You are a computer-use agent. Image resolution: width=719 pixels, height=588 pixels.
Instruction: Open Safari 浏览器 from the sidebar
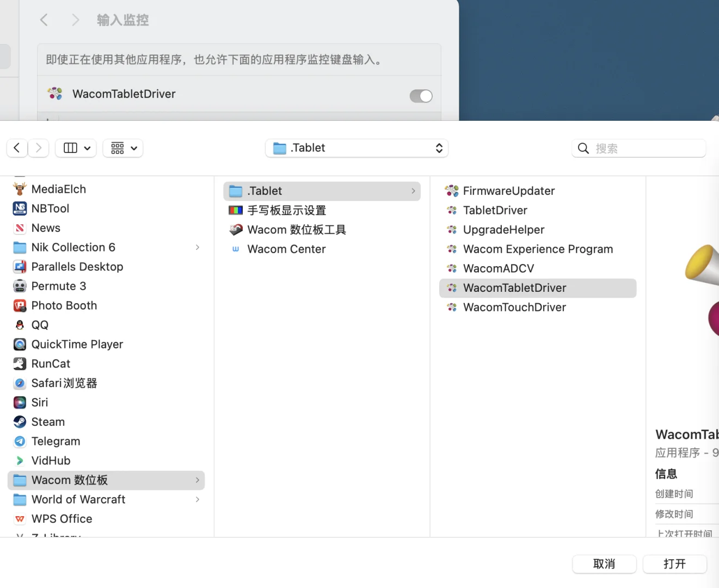[x=64, y=383]
